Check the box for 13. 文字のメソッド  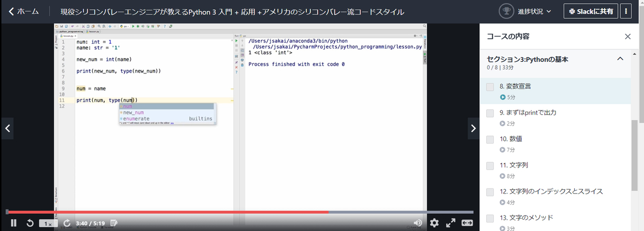490,218
